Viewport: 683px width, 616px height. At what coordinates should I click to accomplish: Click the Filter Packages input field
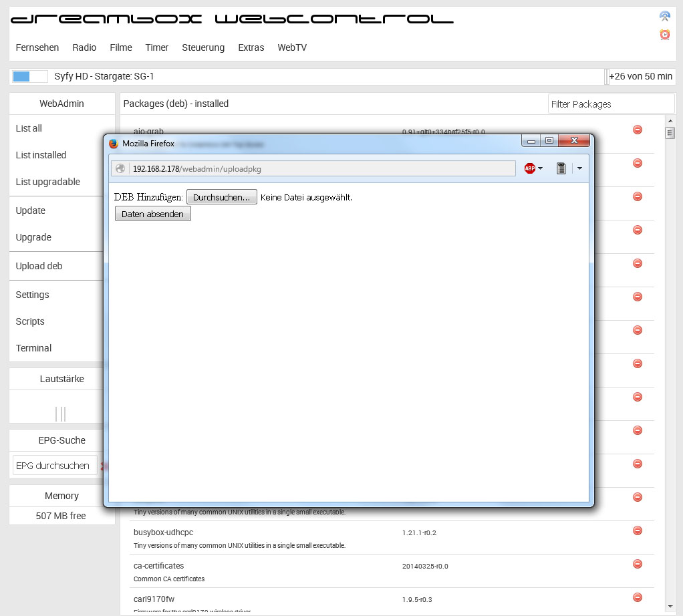pos(611,104)
